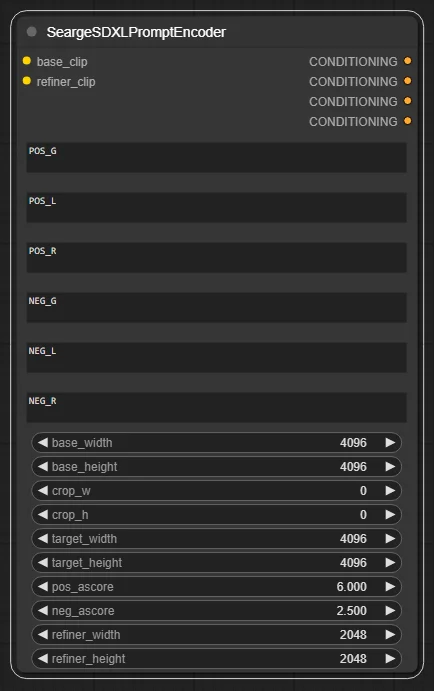
Task: Click the base_clip input connector dot
Action: coord(27,61)
